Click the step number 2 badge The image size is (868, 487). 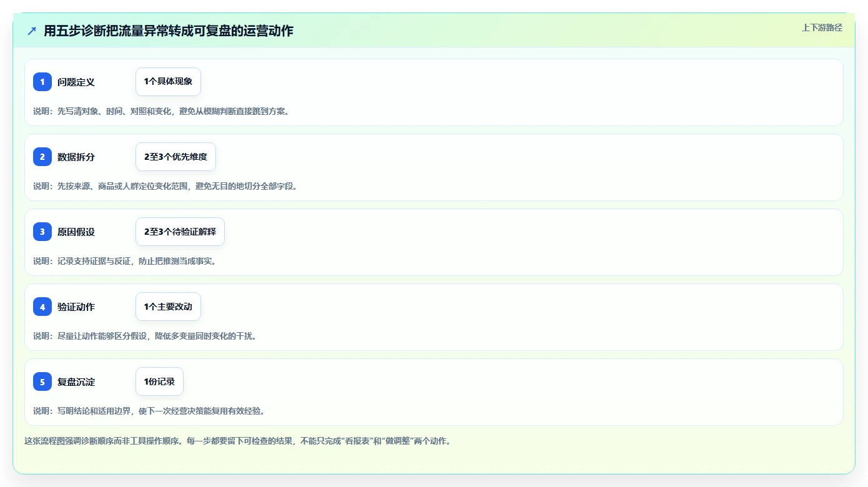pos(42,157)
